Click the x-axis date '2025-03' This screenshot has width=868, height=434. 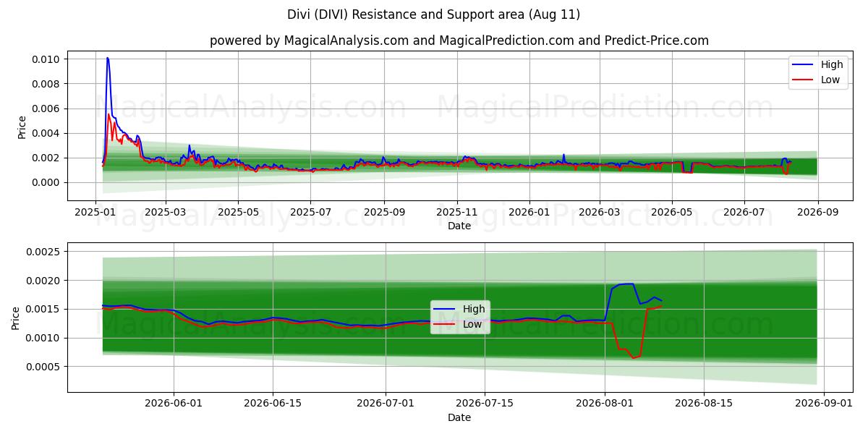[x=166, y=213]
